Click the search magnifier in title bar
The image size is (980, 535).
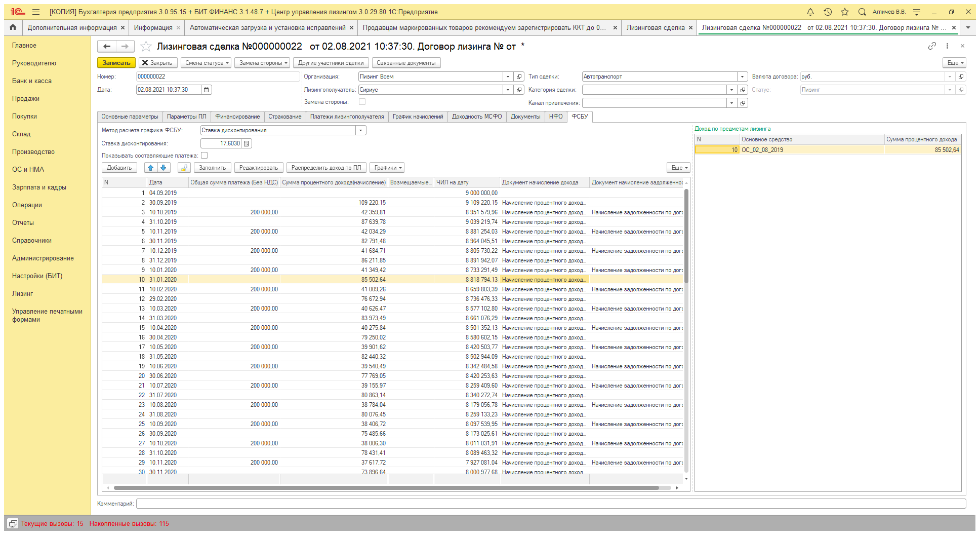point(862,12)
